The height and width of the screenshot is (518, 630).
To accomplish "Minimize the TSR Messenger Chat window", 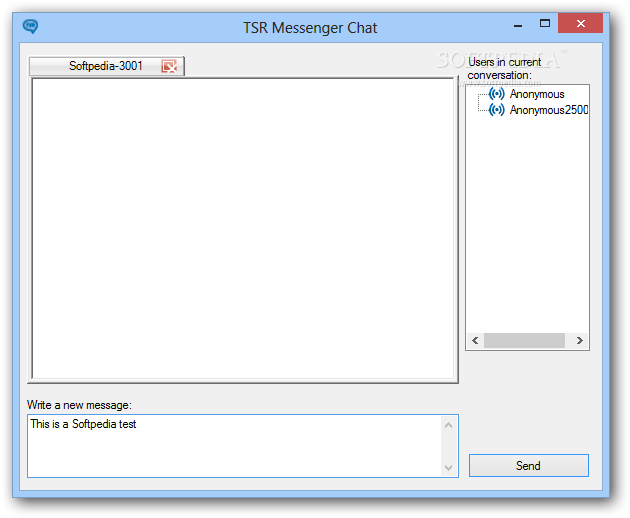I will [x=518, y=25].
